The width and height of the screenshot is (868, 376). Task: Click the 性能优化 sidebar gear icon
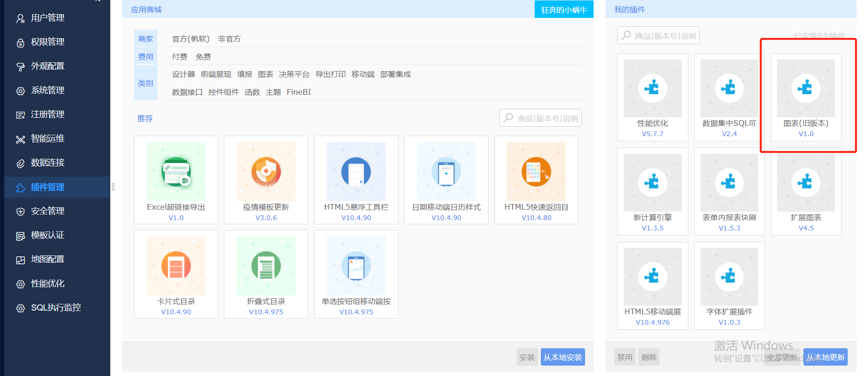tap(20, 284)
